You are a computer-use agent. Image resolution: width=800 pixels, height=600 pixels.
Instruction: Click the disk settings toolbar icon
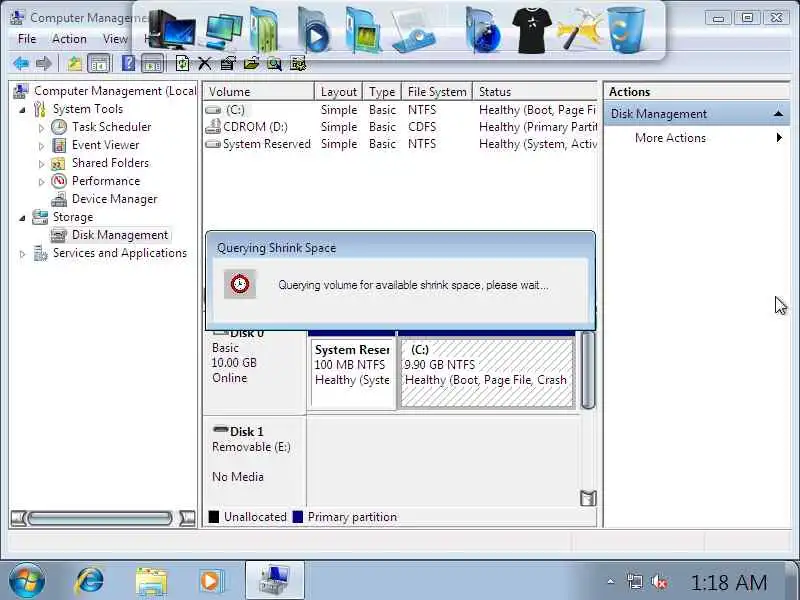click(x=298, y=64)
